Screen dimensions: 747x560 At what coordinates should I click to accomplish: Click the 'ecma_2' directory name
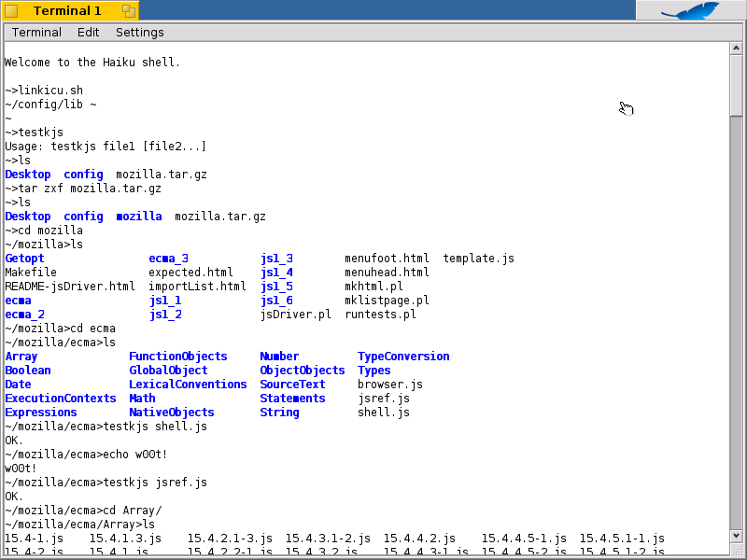pos(24,315)
